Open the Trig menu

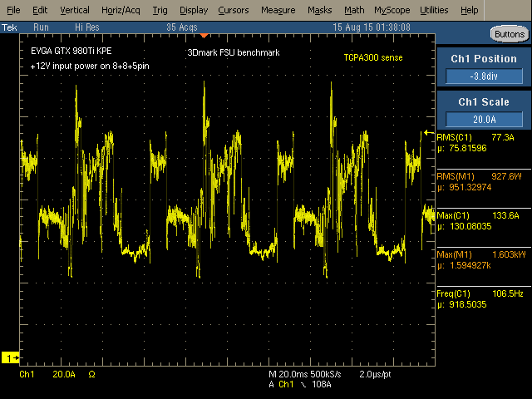(160, 11)
